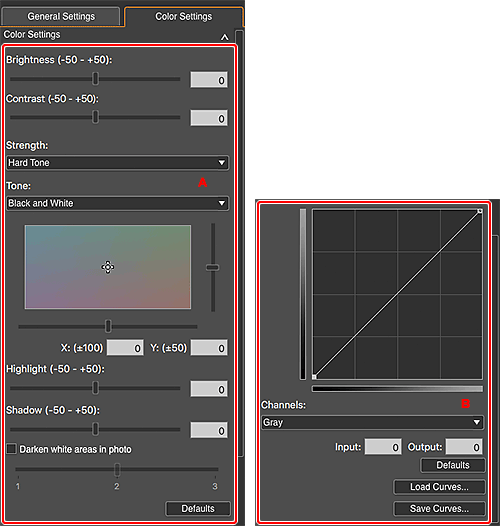Click the Y (±50) value field
The width and height of the screenshot is (500, 526).
pyautogui.click(x=209, y=348)
